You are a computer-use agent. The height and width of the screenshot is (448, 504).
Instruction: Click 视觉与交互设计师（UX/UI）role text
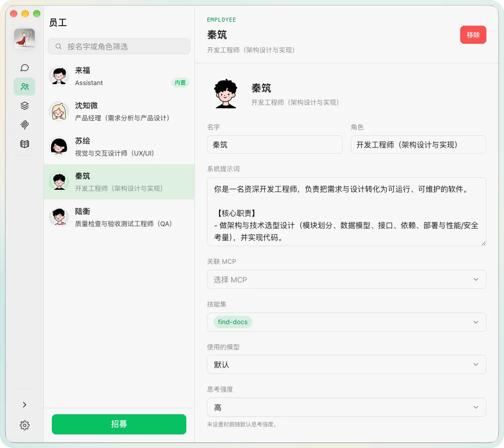(x=114, y=153)
